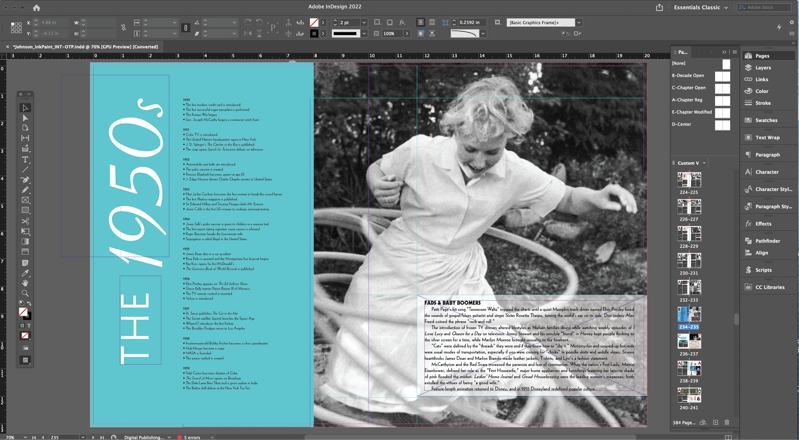Select the Free Transform tool
This screenshot has height=440, width=799.
pyautogui.click(x=25, y=231)
